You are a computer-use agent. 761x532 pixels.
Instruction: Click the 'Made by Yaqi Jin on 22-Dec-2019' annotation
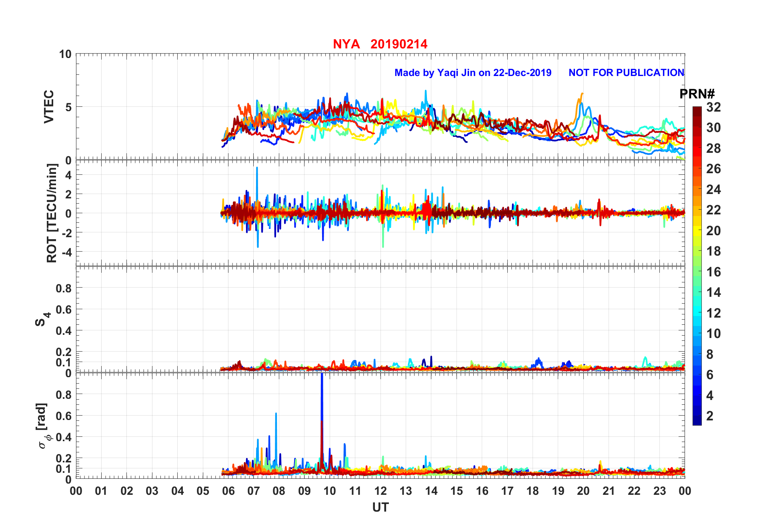pos(473,73)
